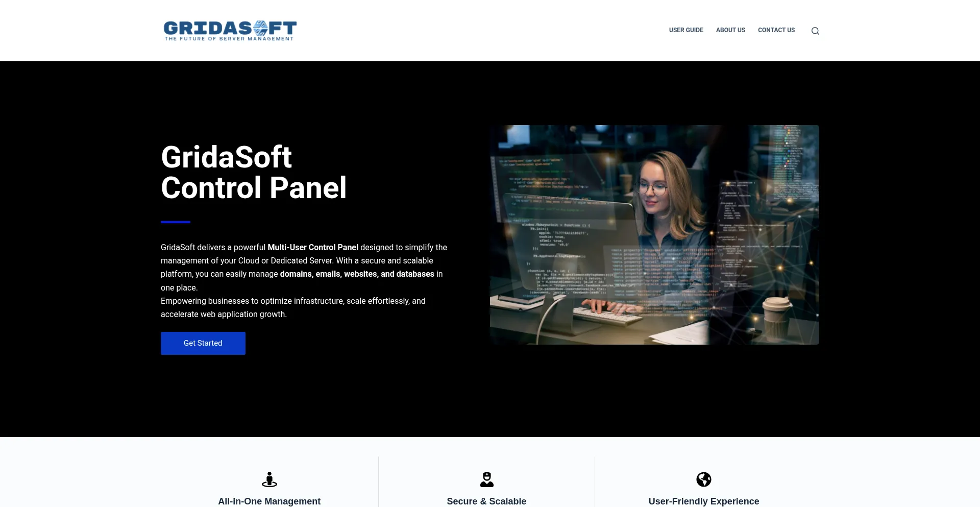Viewport: 980px width, 507px height.
Task: Click the bold Multi-User Control Panel text
Action: click(313, 247)
